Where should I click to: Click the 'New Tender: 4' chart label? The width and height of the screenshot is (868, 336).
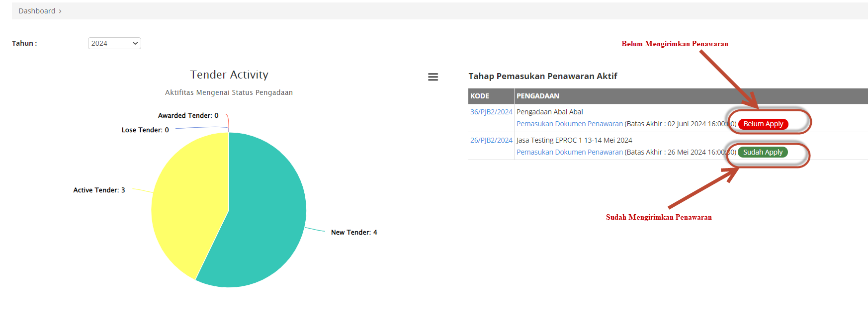pos(354,232)
